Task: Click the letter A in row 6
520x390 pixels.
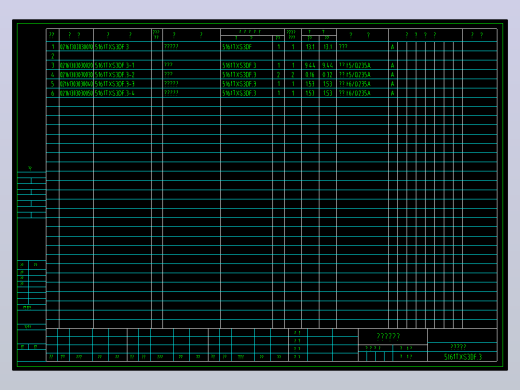Action: point(392,93)
